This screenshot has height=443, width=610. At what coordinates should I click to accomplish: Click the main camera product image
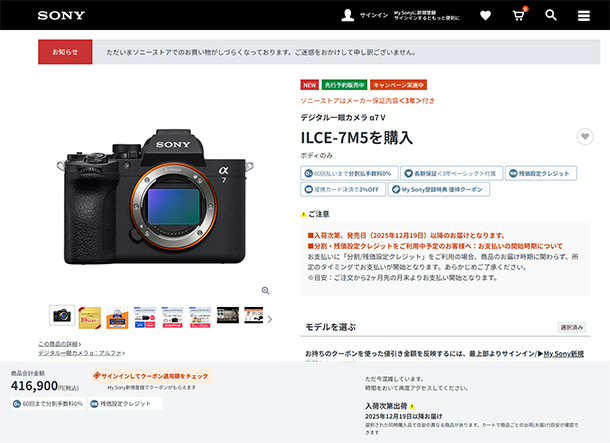(x=156, y=197)
